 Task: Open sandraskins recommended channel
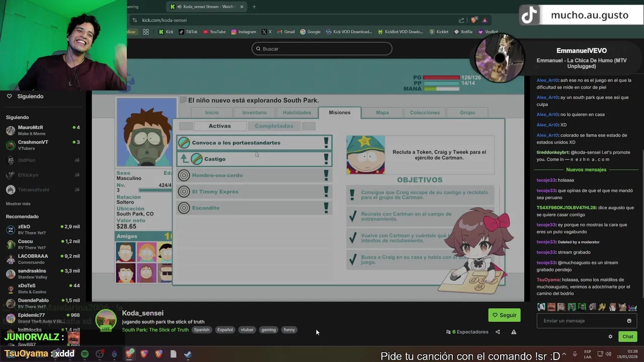pos(43,274)
